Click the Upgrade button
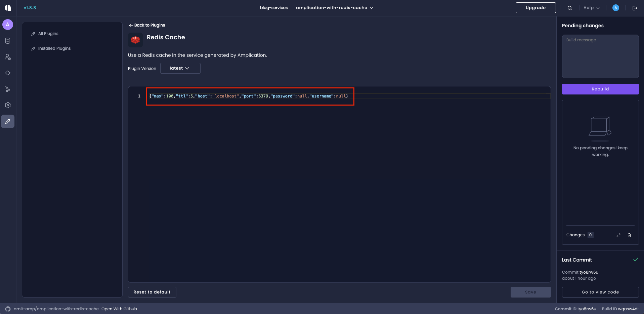The width and height of the screenshot is (644, 314). point(535,8)
